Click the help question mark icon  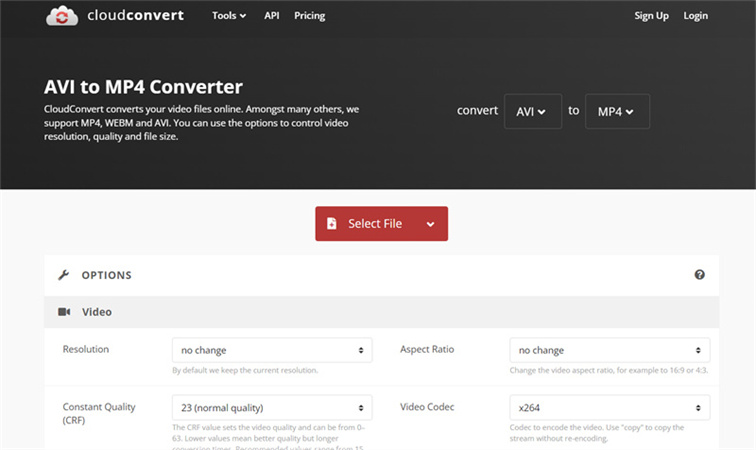tap(700, 275)
